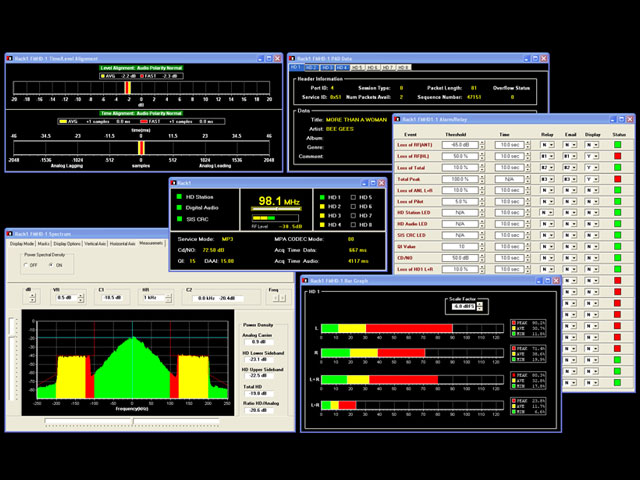Click the Bar Graph window title icon
The width and height of the screenshot is (640, 480).
[x=305, y=281]
